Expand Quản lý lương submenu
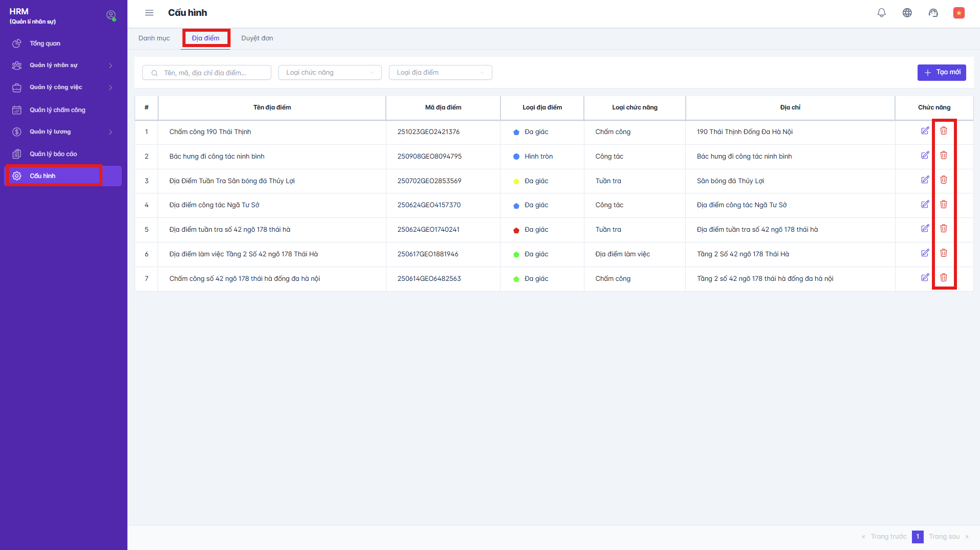 coord(63,132)
